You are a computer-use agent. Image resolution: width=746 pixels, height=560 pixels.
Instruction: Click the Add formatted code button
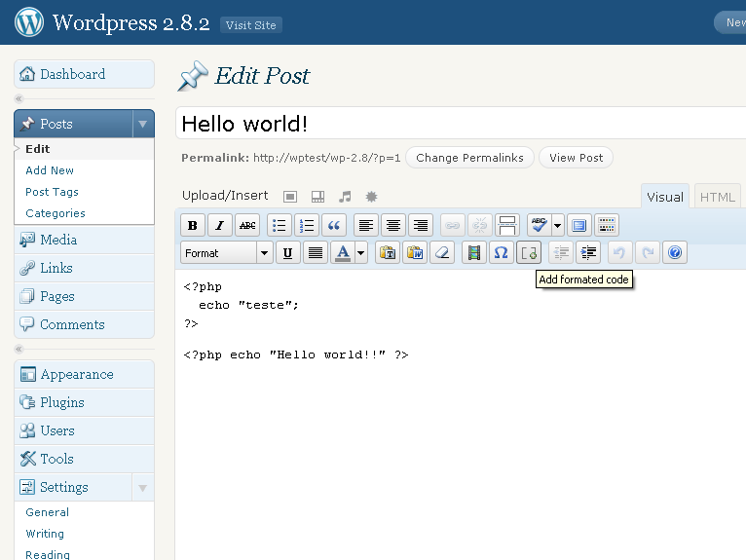529,253
